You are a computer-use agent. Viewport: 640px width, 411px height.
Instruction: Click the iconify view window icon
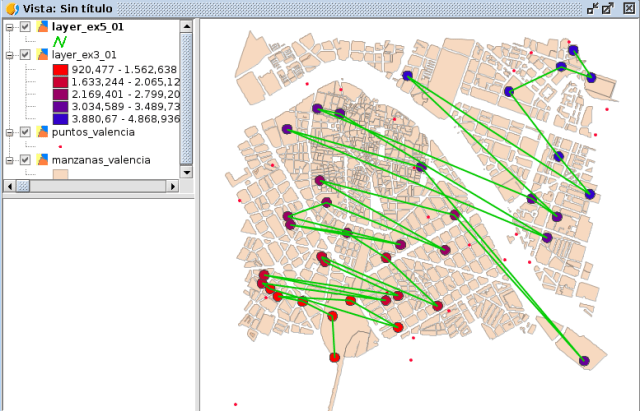tap(592, 8)
